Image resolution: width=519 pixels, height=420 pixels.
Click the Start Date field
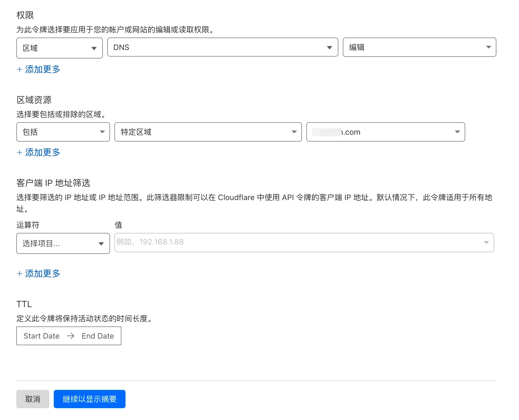[41, 336]
